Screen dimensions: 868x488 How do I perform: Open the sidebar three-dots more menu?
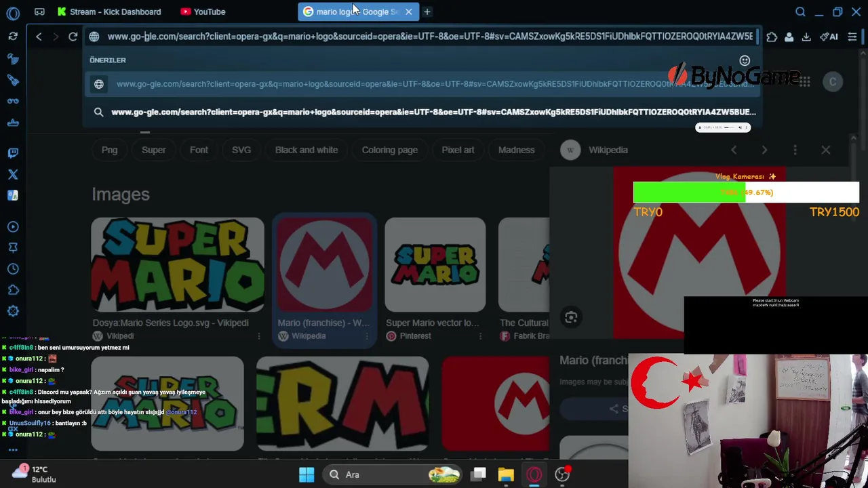(13, 450)
